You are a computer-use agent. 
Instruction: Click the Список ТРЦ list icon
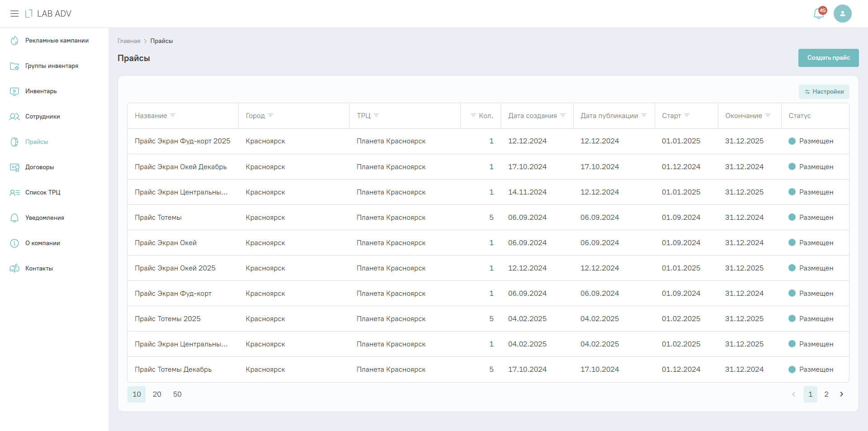coord(14,193)
